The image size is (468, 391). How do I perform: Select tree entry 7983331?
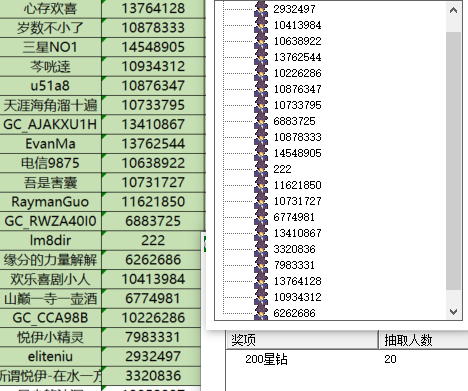pos(294,265)
